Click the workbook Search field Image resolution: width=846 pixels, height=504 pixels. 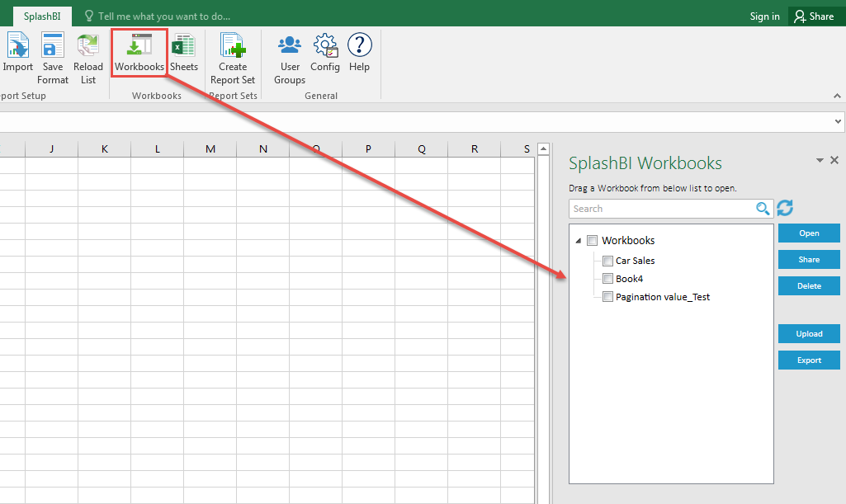tap(662, 209)
